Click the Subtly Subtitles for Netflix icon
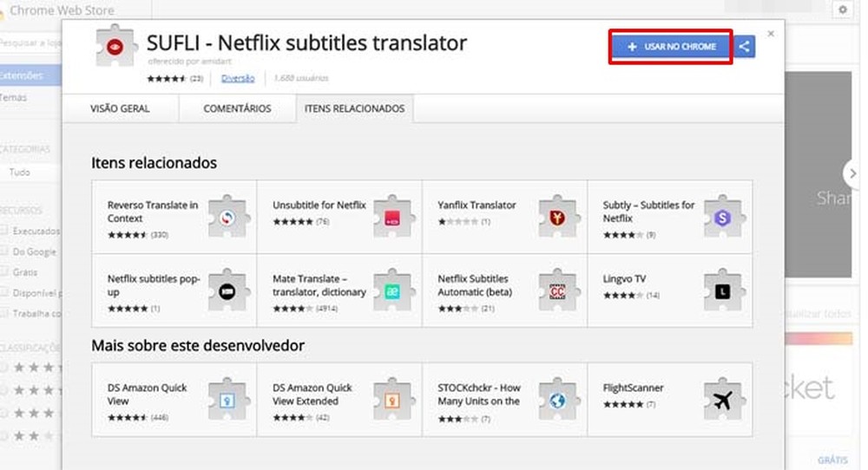This screenshot has height=470, width=868. coord(723,218)
